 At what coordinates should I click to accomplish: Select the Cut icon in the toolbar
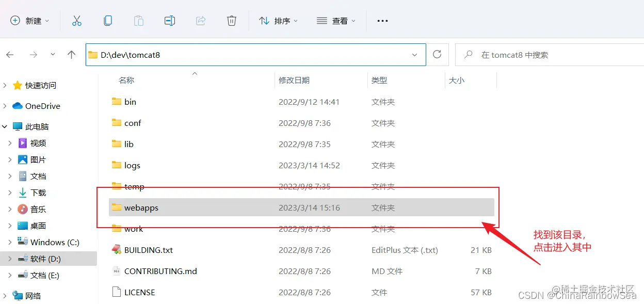point(76,21)
